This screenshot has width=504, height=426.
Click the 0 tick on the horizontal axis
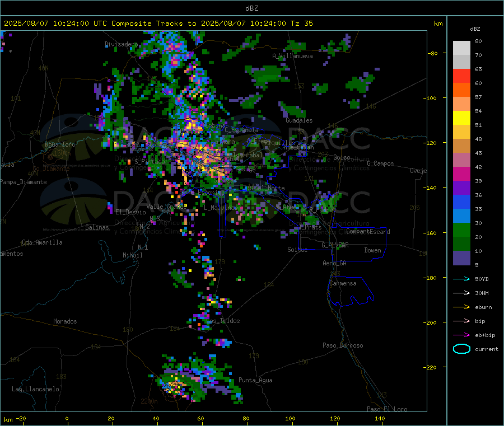(67, 418)
